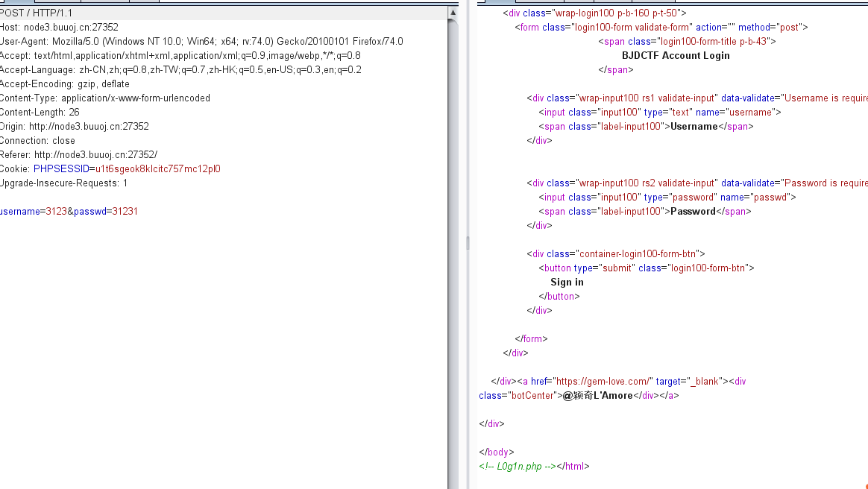Image resolution: width=868 pixels, height=489 pixels.
Task: Click the Connection: close header
Action: click(37, 140)
